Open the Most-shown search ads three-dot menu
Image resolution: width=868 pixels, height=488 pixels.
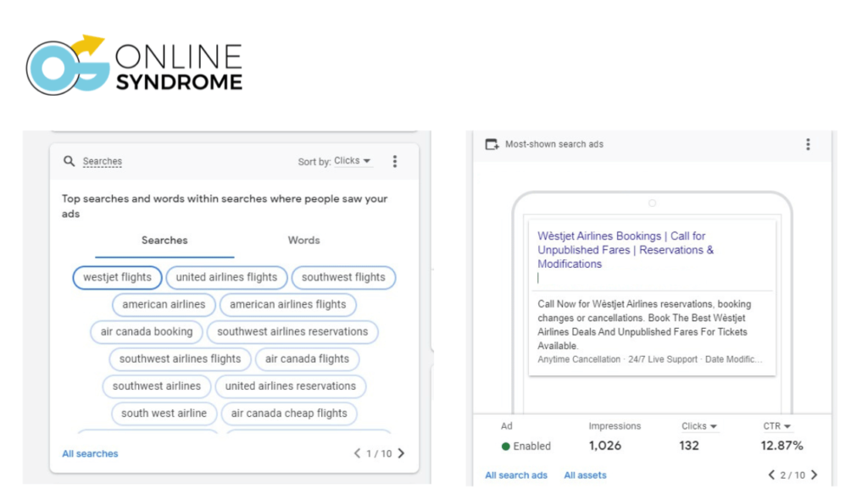click(808, 144)
